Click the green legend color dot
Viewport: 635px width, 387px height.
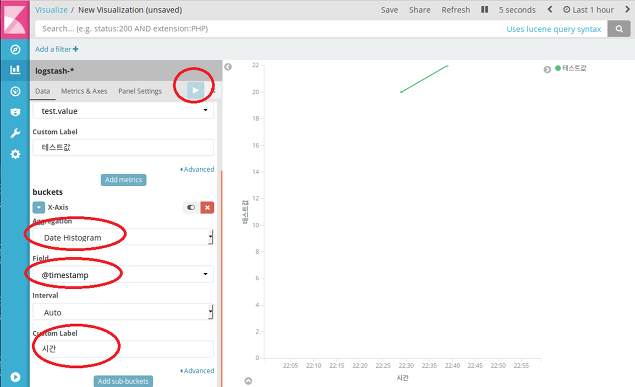tap(558, 68)
